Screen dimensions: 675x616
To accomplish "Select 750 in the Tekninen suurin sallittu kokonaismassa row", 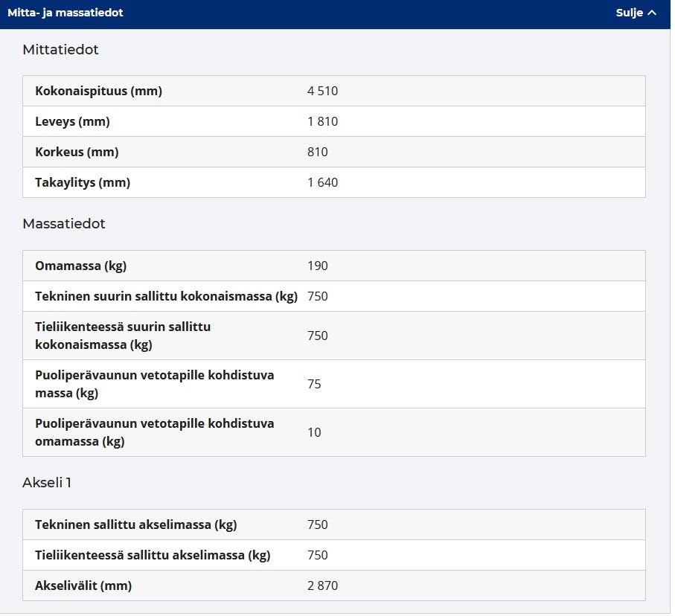I will 318,297.
